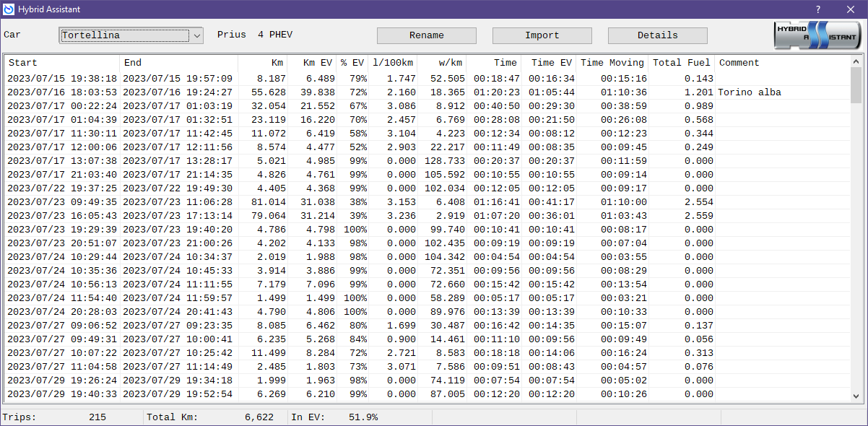The height and width of the screenshot is (426, 868).
Task: Click the In EV 51.9% status entry
Action: (334, 417)
